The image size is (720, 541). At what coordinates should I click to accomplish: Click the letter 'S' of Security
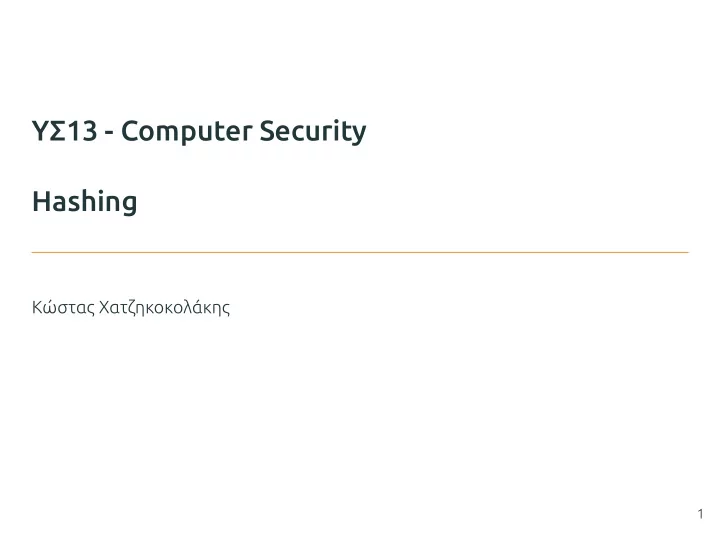[268, 131]
